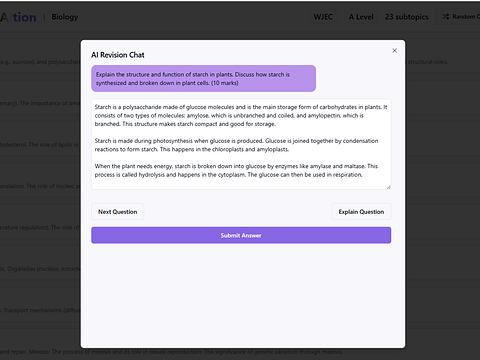Close the AI Revision Chat dialog
Viewport: 480px width, 360px height.
[394, 51]
